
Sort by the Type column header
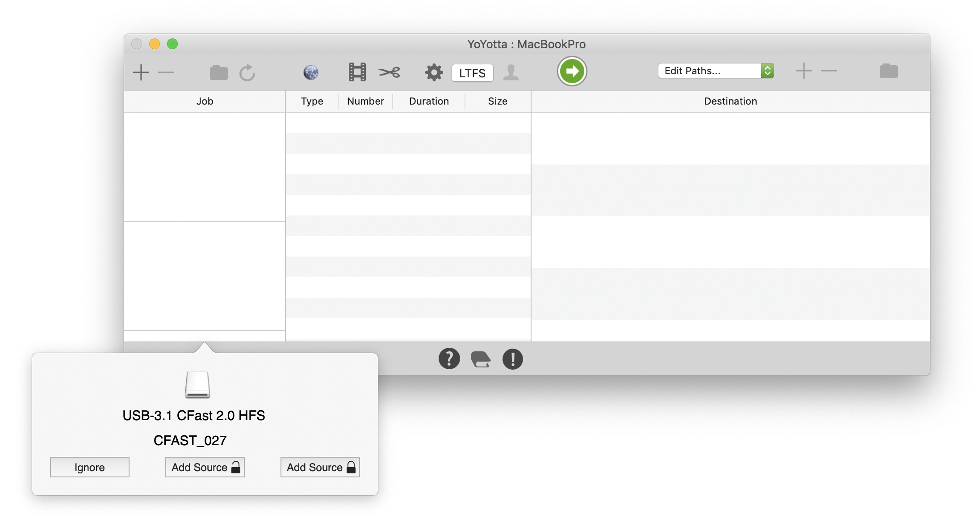312,101
